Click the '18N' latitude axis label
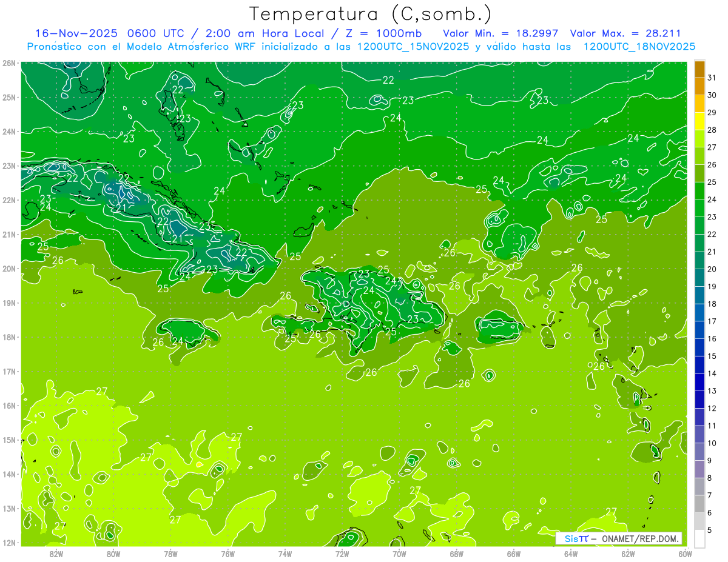Viewport: 728px width, 562px height. click(9, 337)
